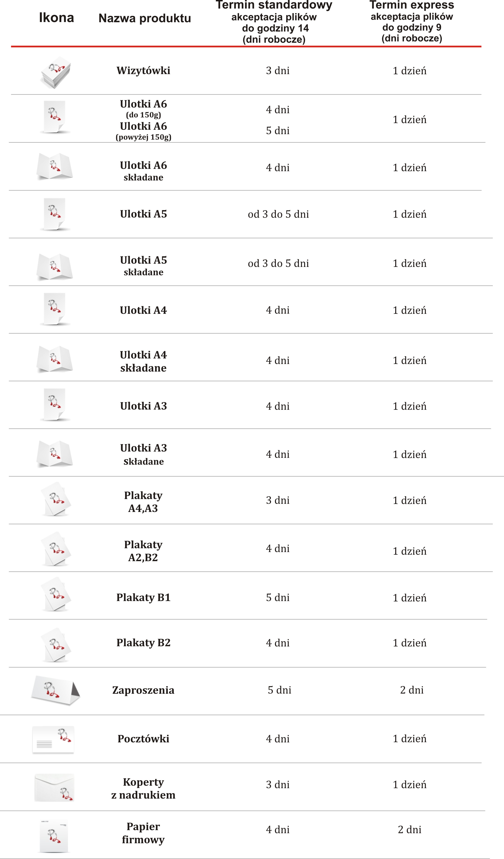Select the Wizytówki product name
This screenshot has width=504, height=859.
(x=143, y=70)
